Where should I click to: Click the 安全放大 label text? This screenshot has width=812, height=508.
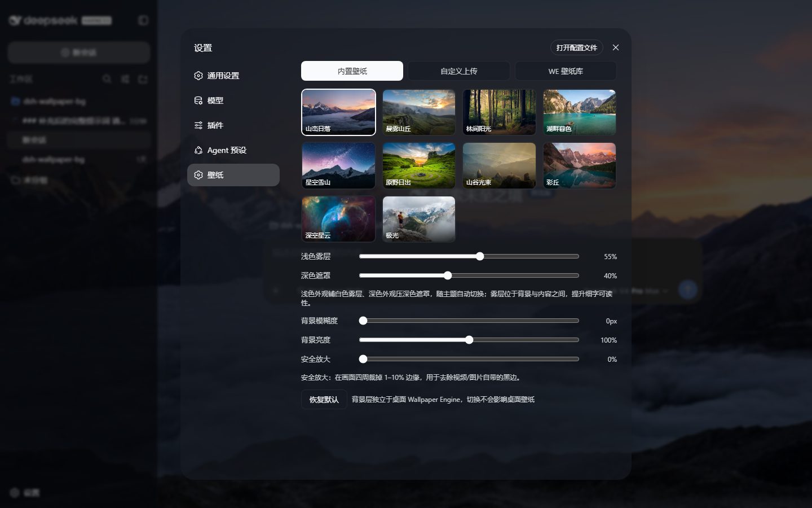click(x=316, y=359)
